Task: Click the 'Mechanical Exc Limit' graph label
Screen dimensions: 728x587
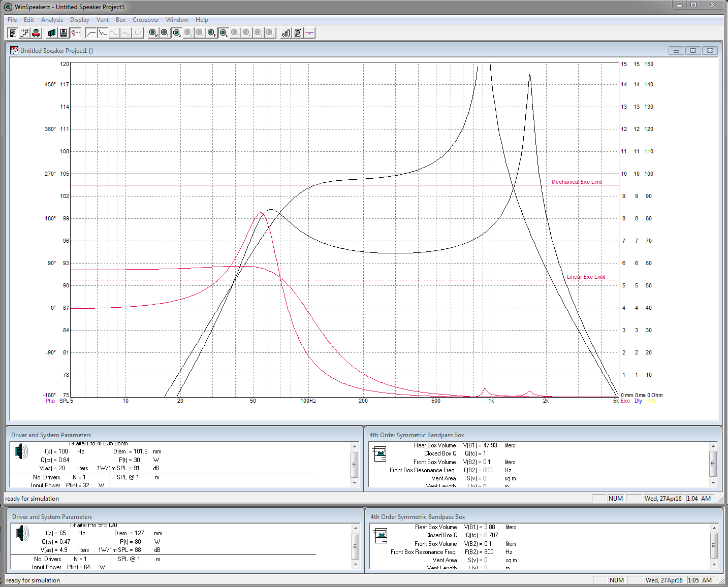Action: (577, 182)
